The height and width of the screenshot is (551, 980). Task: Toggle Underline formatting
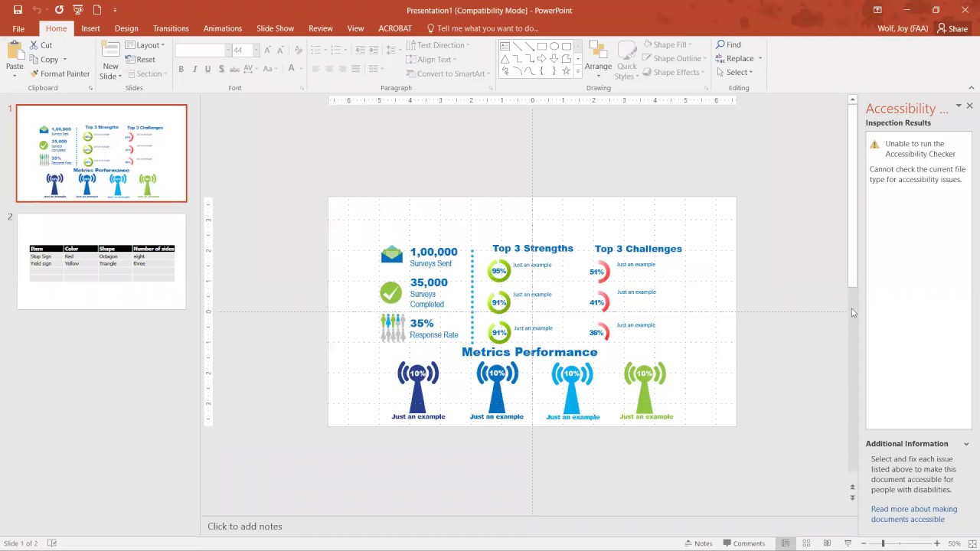pyautogui.click(x=207, y=69)
